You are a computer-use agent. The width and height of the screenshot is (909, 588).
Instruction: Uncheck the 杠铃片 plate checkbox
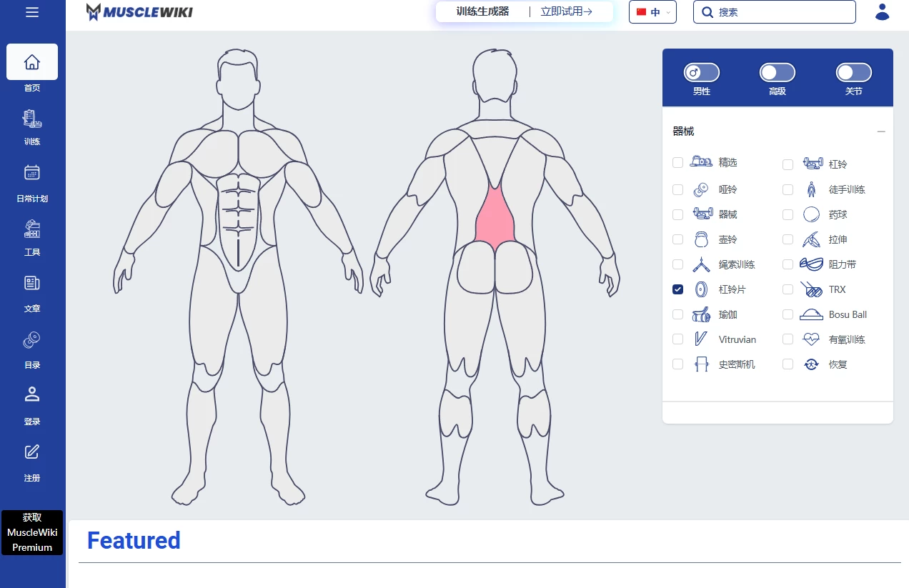[677, 289]
